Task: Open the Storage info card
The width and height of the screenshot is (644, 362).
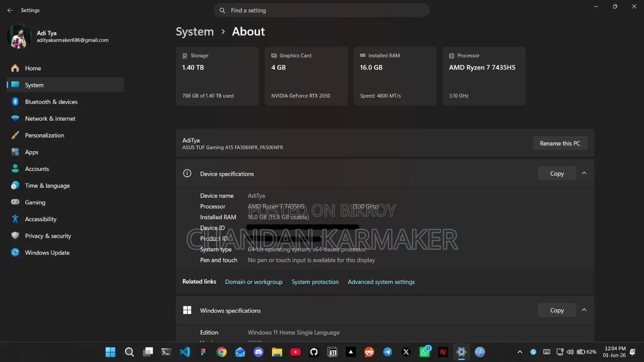Action: click(x=217, y=76)
